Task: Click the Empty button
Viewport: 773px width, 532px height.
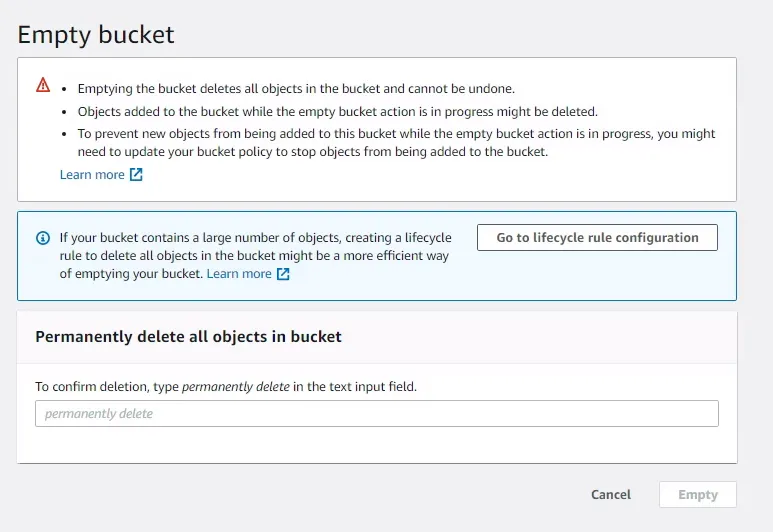Action: point(698,495)
